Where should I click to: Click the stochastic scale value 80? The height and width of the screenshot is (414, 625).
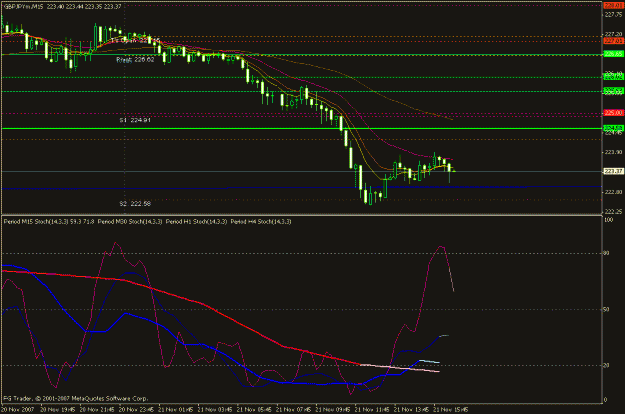pyautogui.click(x=607, y=253)
